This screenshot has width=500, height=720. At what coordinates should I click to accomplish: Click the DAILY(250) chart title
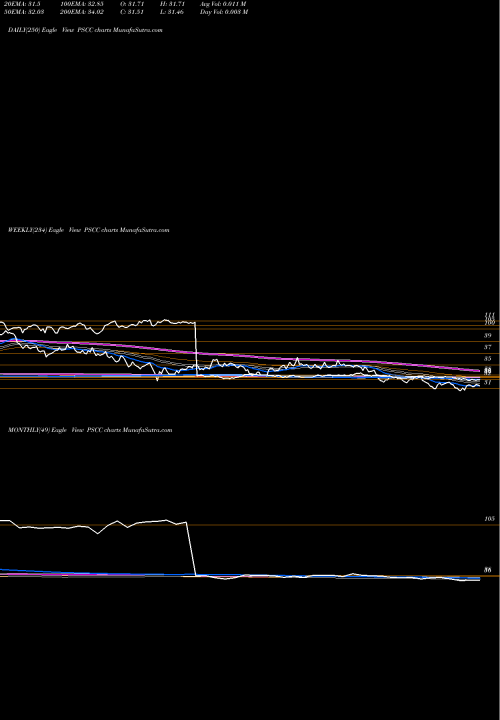[x=85, y=30]
